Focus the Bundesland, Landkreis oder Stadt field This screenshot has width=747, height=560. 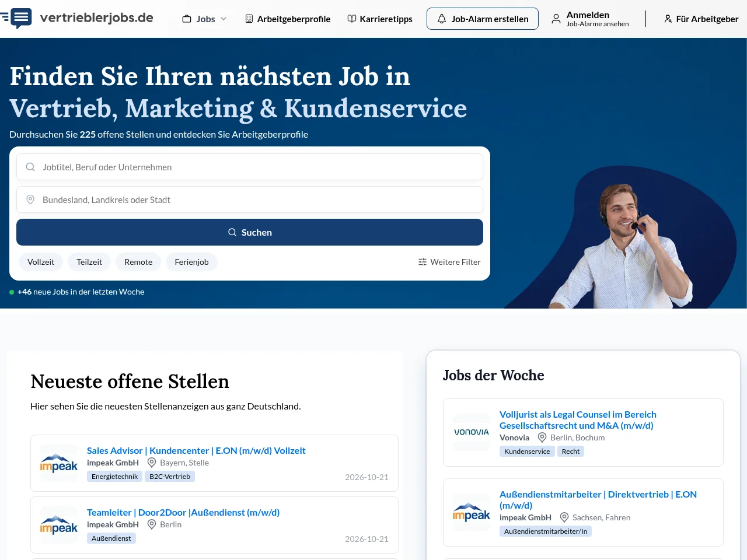pyautogui.click(x=250, y=199)
